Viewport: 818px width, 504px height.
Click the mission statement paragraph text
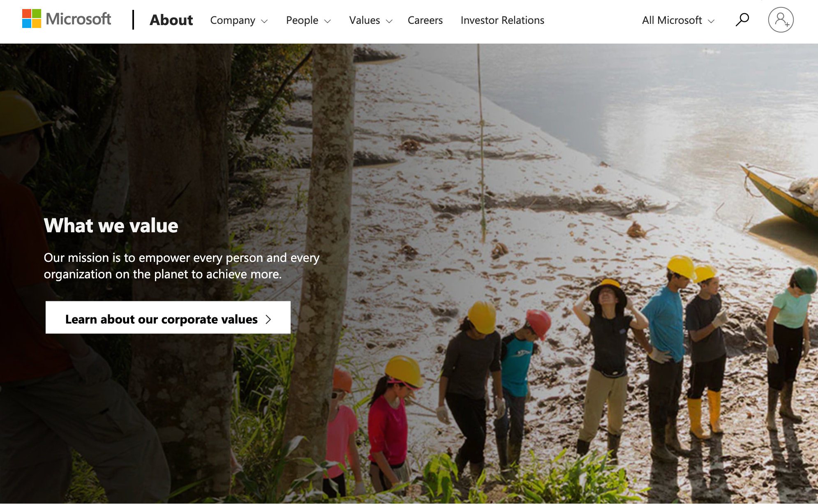pyautogui.click(x=181, y=266)
